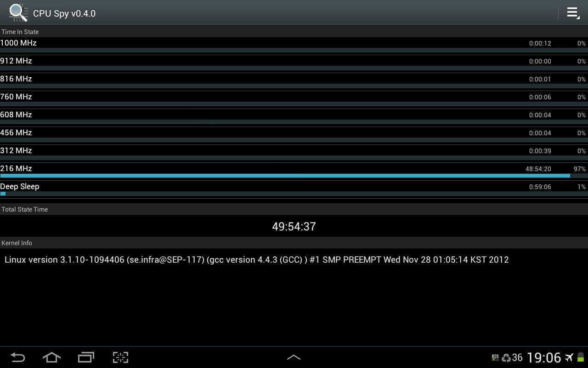Select the 312 MHz state row
The height and width of the screenshot is (368, 588).
tap(294, 153)
